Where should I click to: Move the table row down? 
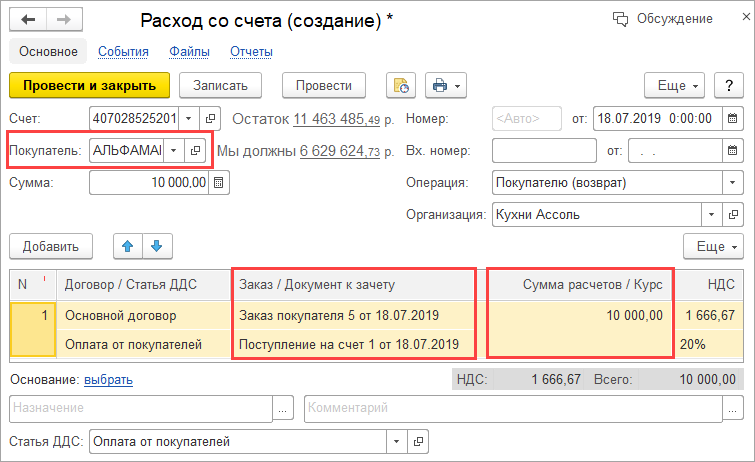[x=157, y=246]
